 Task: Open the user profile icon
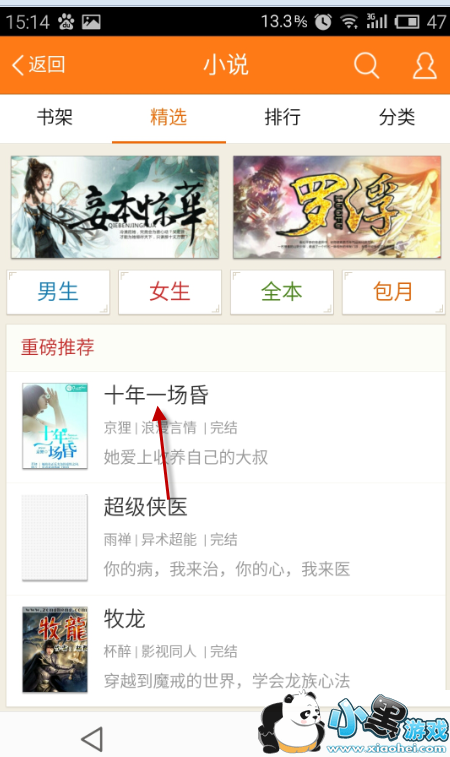point(424,65)
